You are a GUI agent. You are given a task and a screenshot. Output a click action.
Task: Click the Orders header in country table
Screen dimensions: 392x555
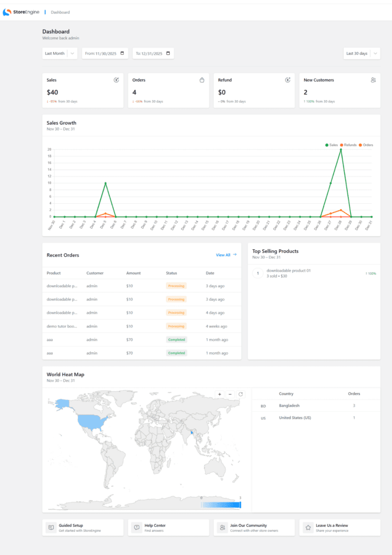(x=354, y=393)
